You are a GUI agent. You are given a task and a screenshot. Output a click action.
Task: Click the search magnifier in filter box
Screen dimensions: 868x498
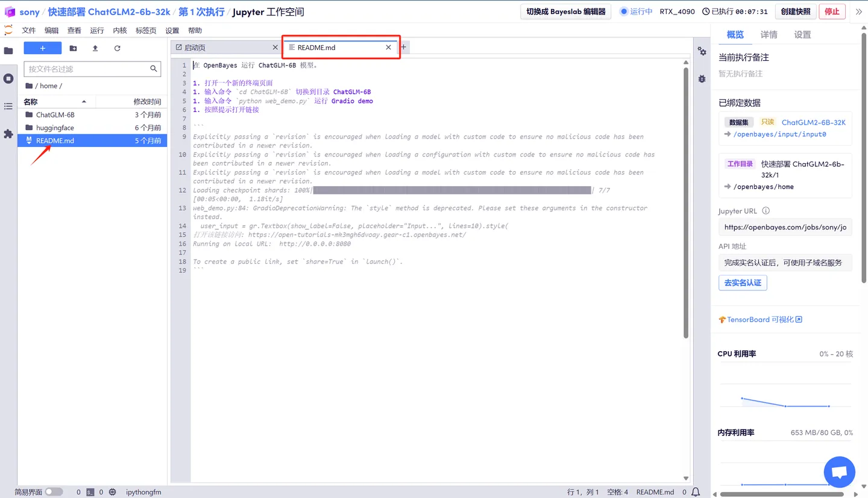click(x=154, y=69)
